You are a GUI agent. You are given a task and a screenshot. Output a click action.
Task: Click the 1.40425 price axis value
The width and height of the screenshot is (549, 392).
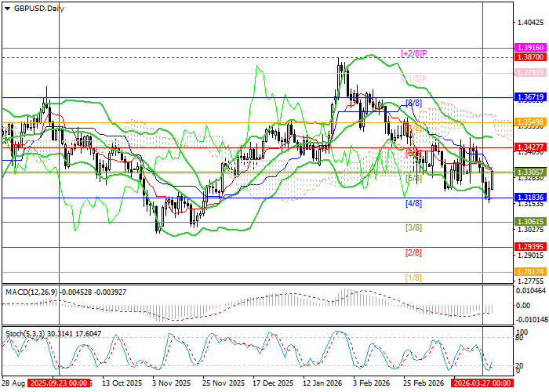530,23
